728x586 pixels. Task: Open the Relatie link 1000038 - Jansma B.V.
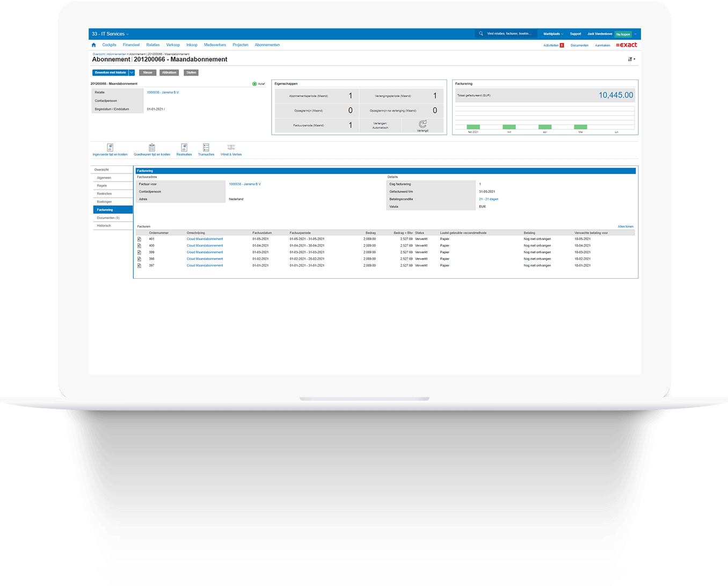pos(163,92)
